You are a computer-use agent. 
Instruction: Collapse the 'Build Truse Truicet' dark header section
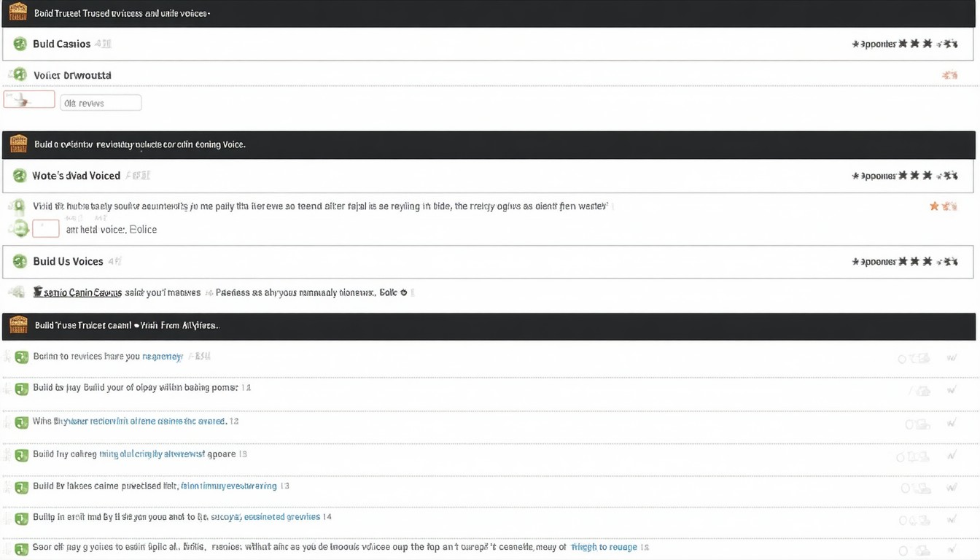coord(127,325)
